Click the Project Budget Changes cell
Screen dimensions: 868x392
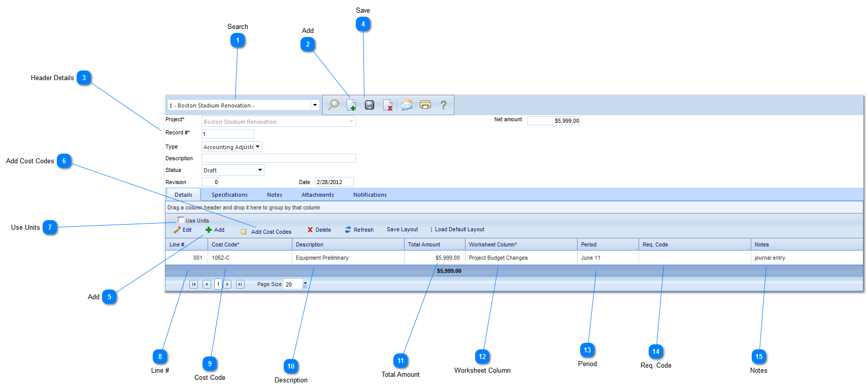pos(521,258)
